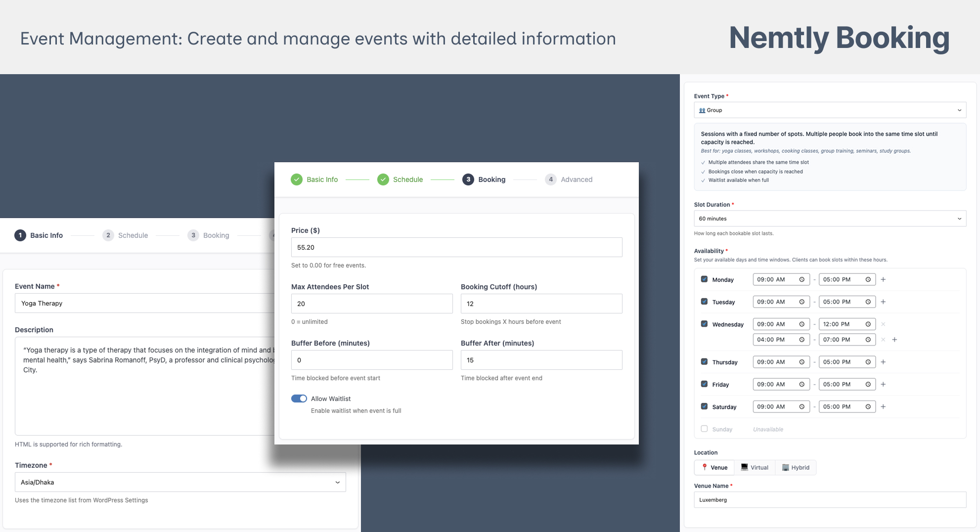Viewport: 980px width, 532px height.
Task: Turn off the Allow Waitlist switch
Action: pos(299,399)
